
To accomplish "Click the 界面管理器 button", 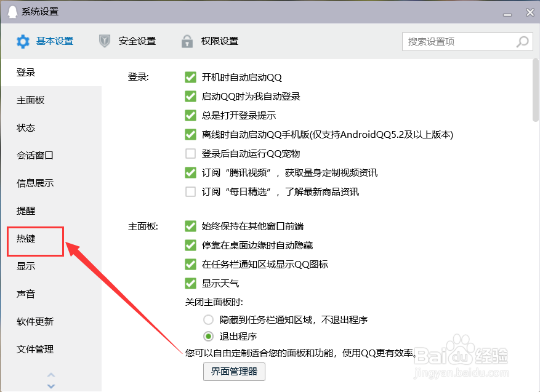I will click(234, 372).
